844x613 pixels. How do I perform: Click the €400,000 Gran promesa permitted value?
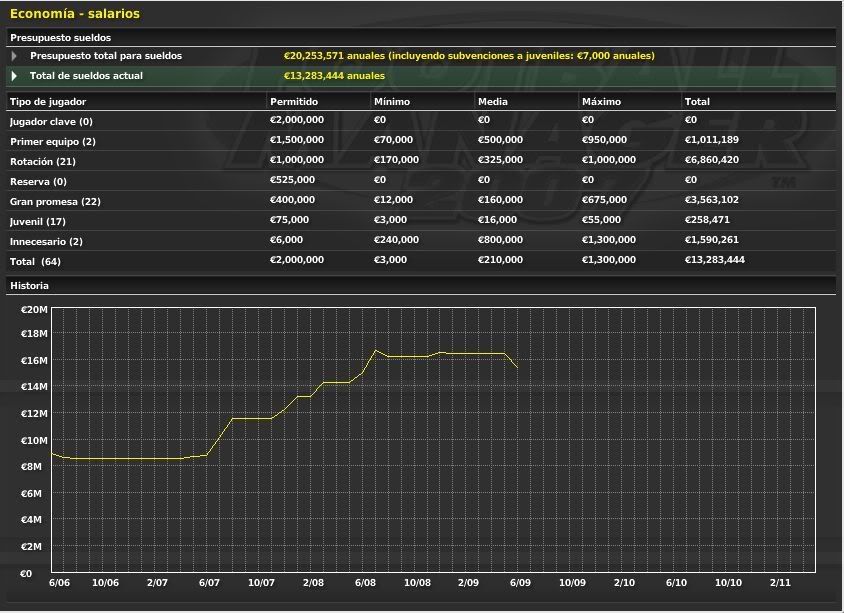(292, 200)
